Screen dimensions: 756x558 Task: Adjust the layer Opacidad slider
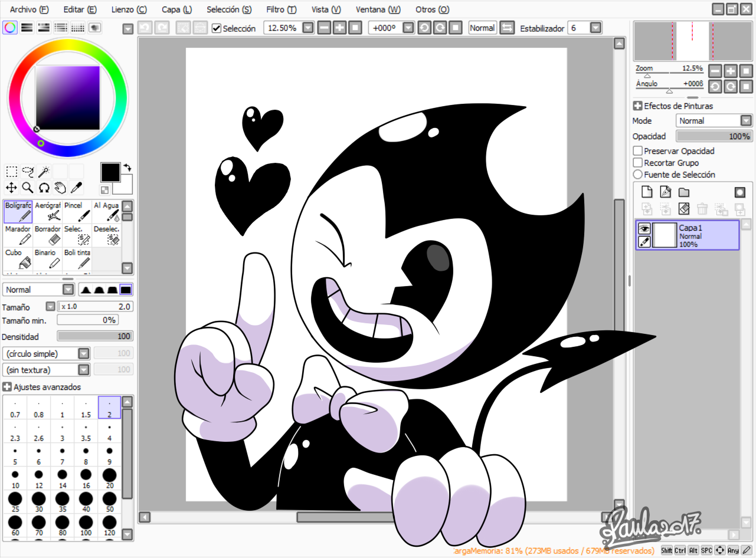point(714,136)
